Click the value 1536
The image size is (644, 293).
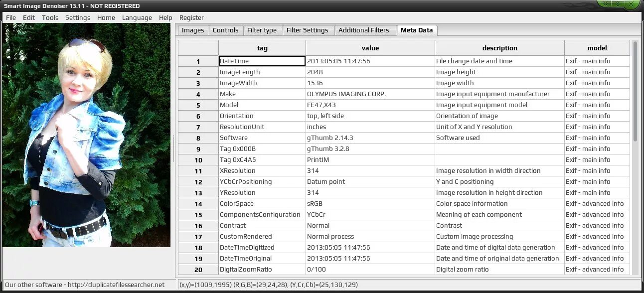[x=370, y=83]
